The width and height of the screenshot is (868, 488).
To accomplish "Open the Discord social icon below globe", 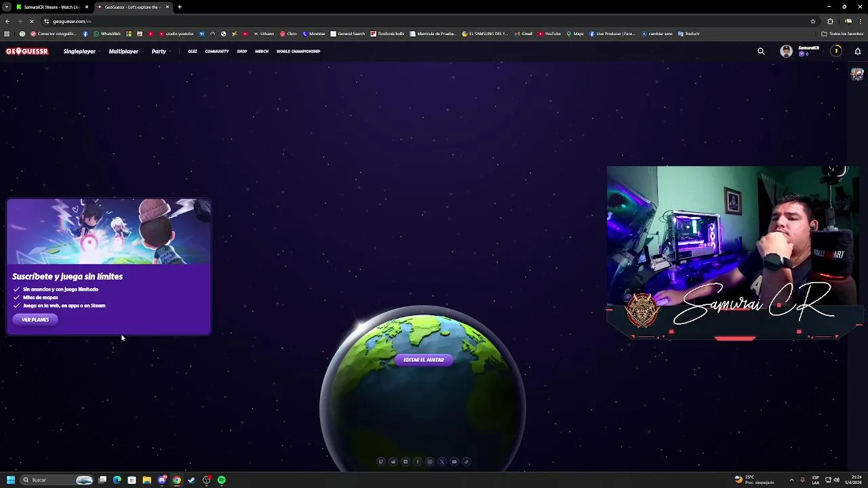I will click(405, 462).
